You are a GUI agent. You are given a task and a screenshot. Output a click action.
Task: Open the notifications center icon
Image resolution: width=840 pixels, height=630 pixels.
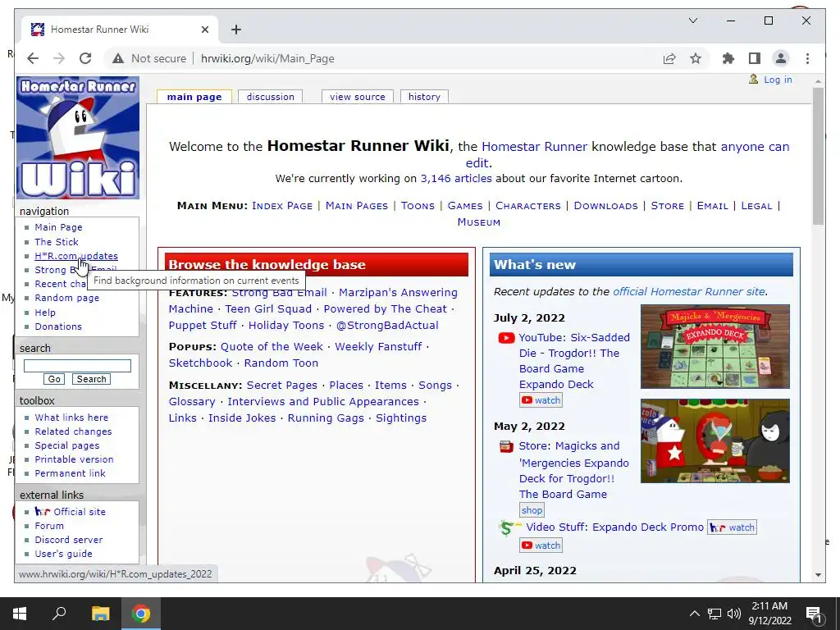click(x=814, y=614)
